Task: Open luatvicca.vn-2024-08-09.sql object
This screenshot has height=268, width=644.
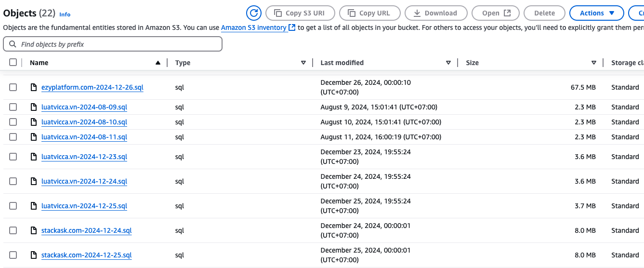Action: [x=84, y=107]
